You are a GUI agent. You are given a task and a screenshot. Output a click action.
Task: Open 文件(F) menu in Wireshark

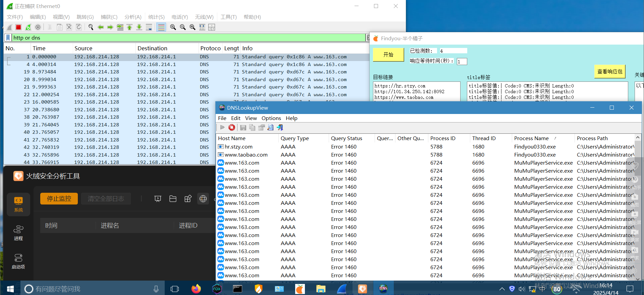(15, 17)
